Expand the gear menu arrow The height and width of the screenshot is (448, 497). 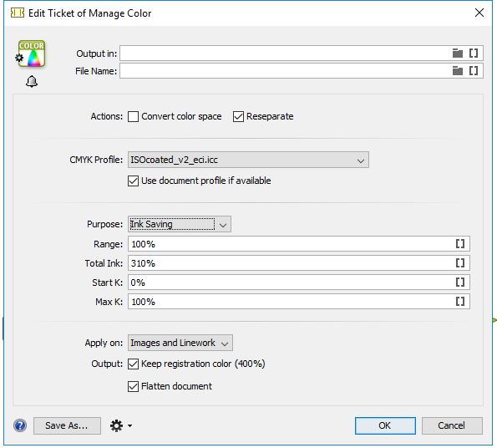129,425
